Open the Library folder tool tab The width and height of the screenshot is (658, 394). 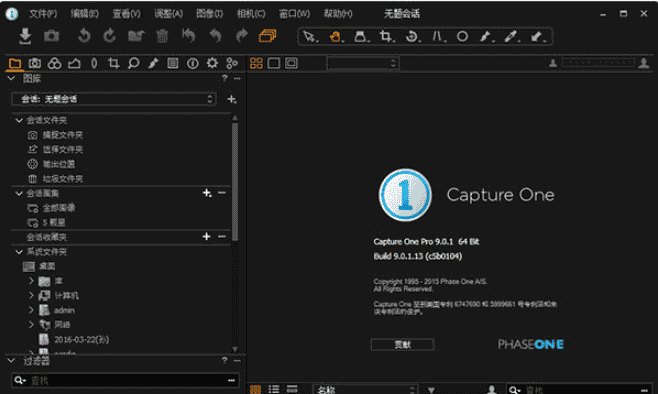pyautogui.click(x=15, y=63)
